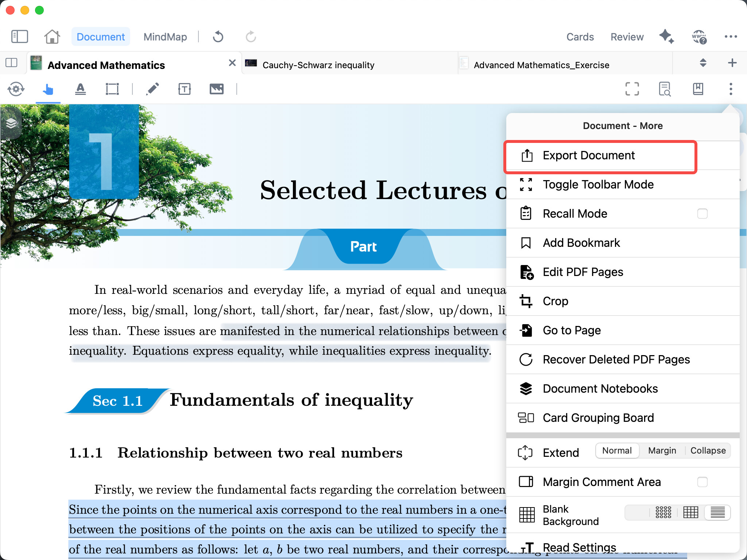The height and width of the screenshot is (560, 747).
Task: Switch to the MindMap tab
Action: [165, 37]
